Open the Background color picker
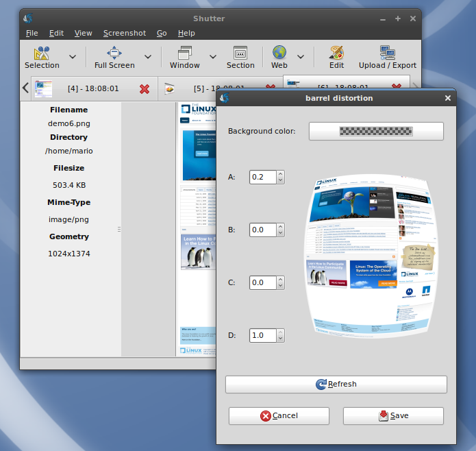The image size is (476, 451). pos(376,131)
